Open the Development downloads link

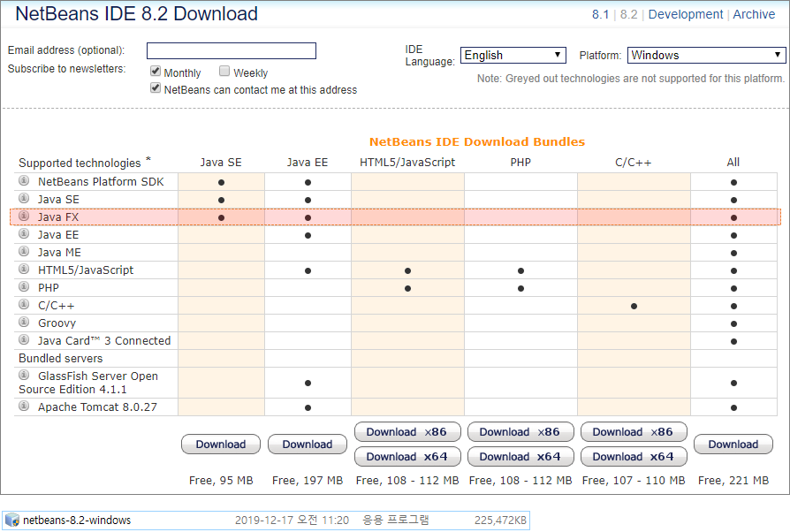coord(685,15)
